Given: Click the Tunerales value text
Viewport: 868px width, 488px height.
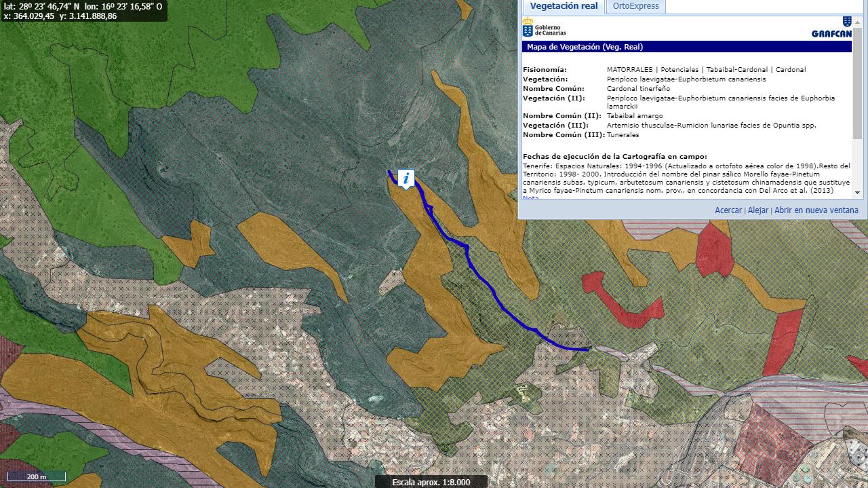Looking at the screenshot, I should (x=623, y=135).
